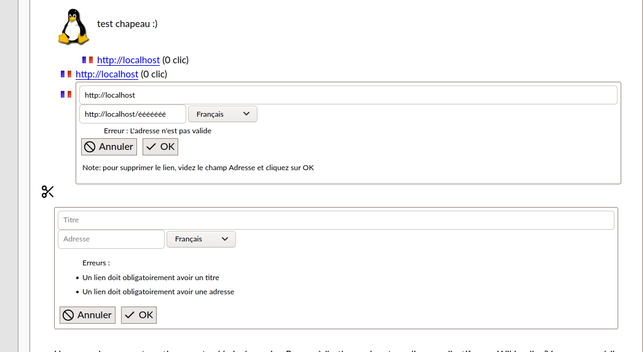Click the scissors icon
644x352 pixels.
(x=48, y=192)
